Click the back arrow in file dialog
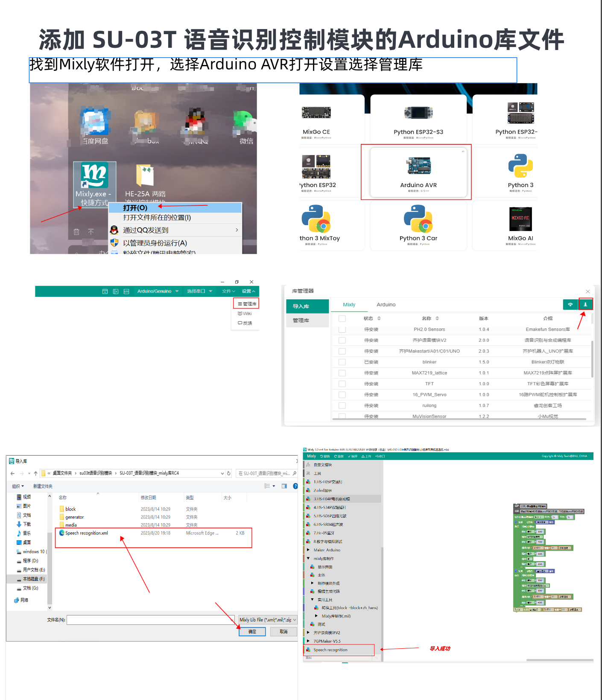This screenshot has height=700, width=602. coord(12,473)
